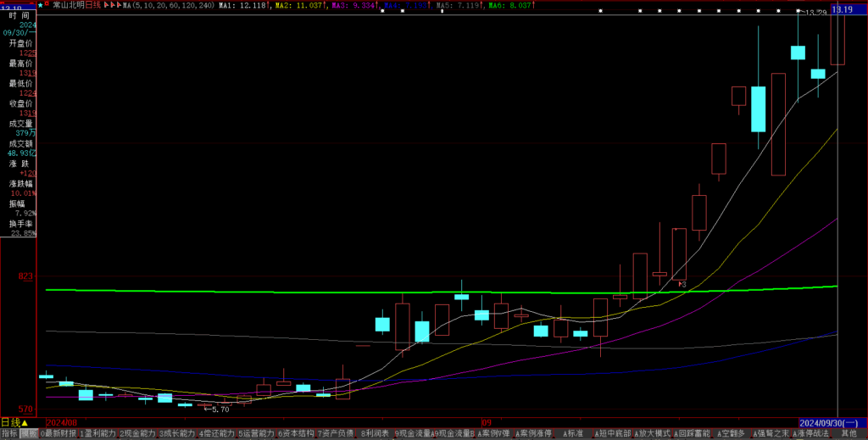Select the 1盈利能力 indicator tab
Screen dimensions: 868x440
[97, 433]
